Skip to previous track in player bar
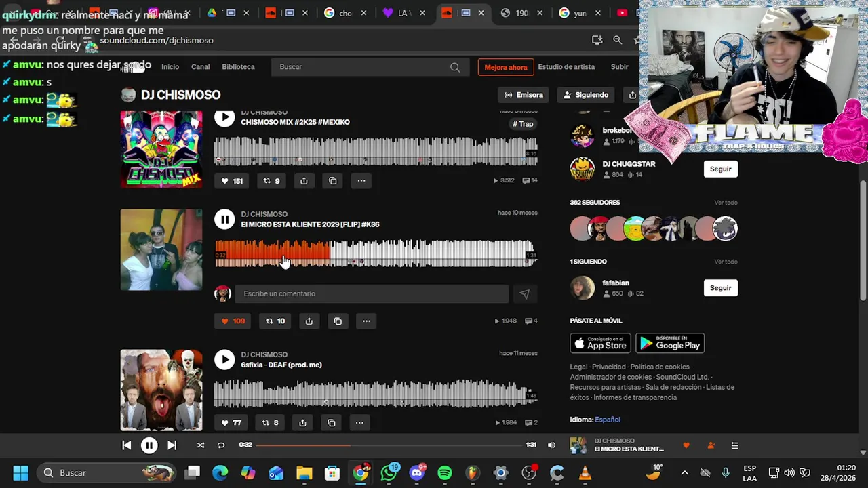Viewport: 868px width, 488px height. click(x=126, y=445)
